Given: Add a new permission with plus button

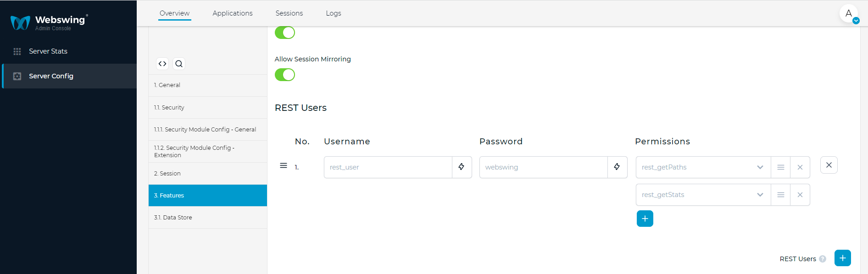Looking at the screenshot, I should 645,219.
